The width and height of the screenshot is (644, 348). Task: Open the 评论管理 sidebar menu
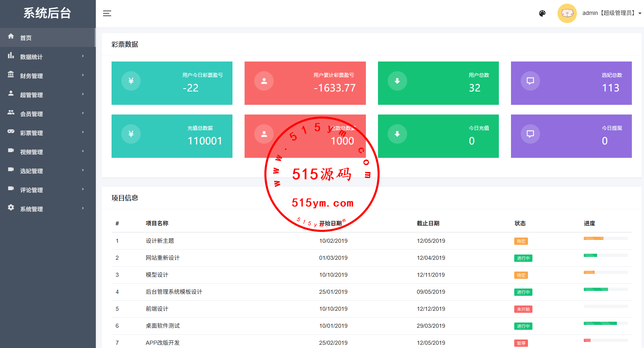pyautogui.click(x=32, y=190)
